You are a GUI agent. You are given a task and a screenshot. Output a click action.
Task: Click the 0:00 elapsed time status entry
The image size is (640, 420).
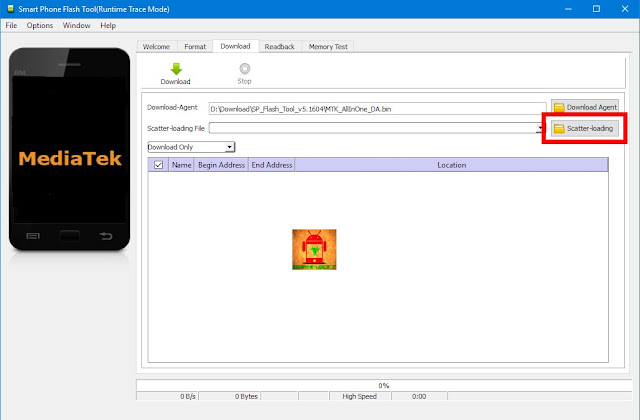[419, 396]
